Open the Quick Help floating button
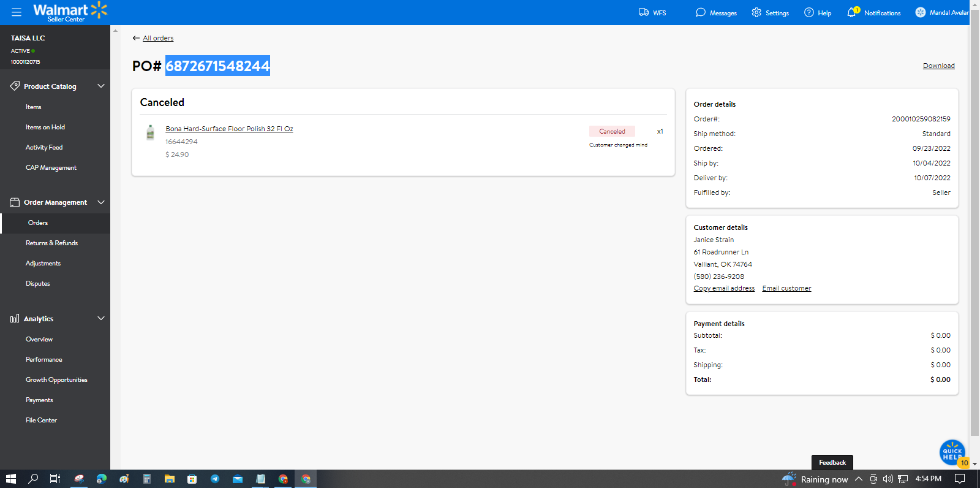 click(952, 452)
